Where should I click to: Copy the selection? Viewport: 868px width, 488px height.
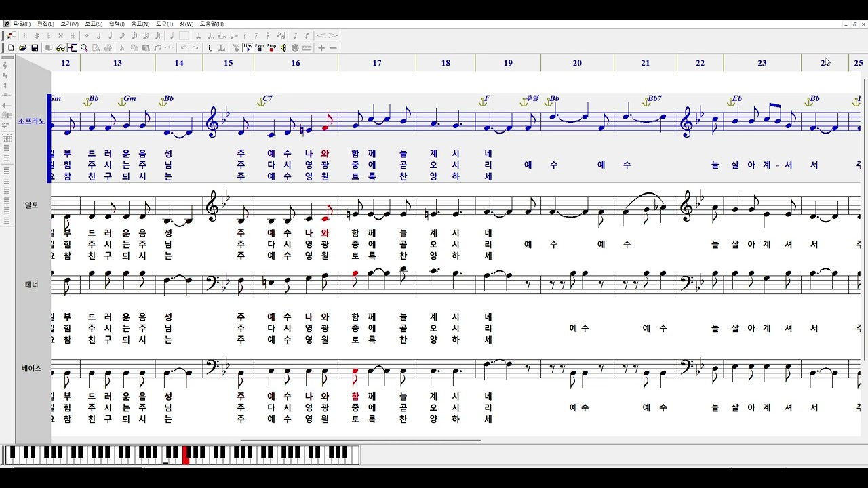134,48
